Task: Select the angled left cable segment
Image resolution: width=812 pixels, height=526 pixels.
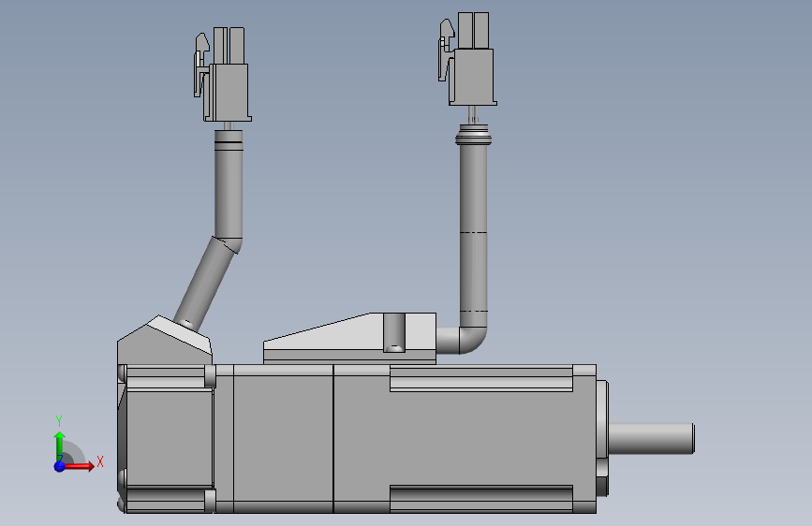Action: (x=206, y=284)
